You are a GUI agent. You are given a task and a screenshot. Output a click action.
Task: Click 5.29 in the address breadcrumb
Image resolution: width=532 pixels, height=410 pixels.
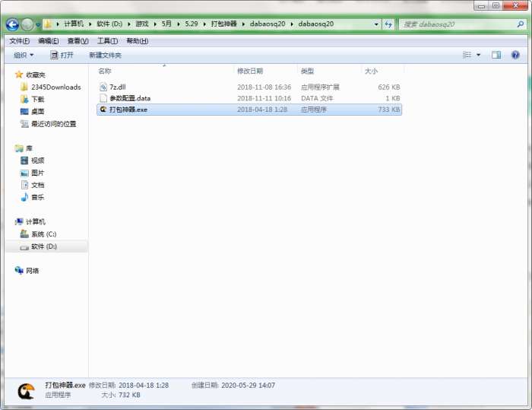point(192,24)
